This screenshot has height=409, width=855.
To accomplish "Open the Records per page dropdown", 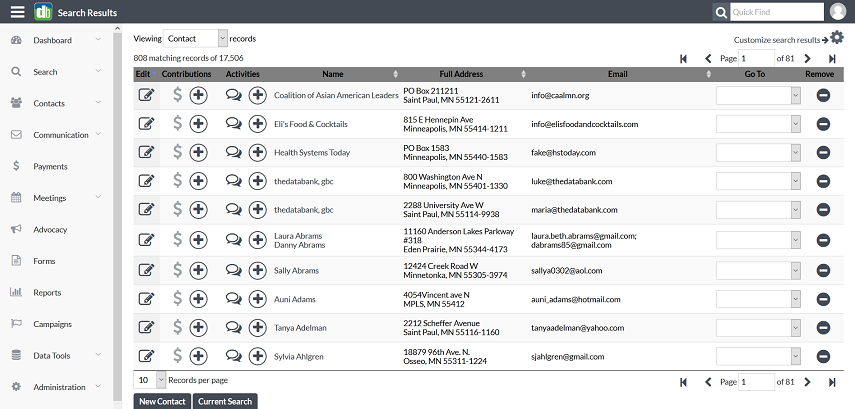I will (149, 380).
